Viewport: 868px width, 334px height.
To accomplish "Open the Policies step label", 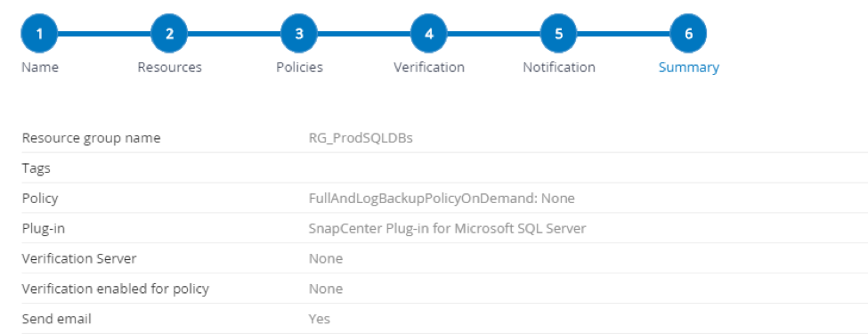I will coord(299,68).
